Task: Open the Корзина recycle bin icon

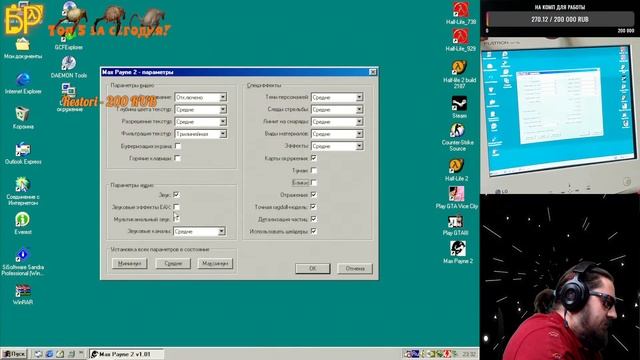Action: click(22, 118)
